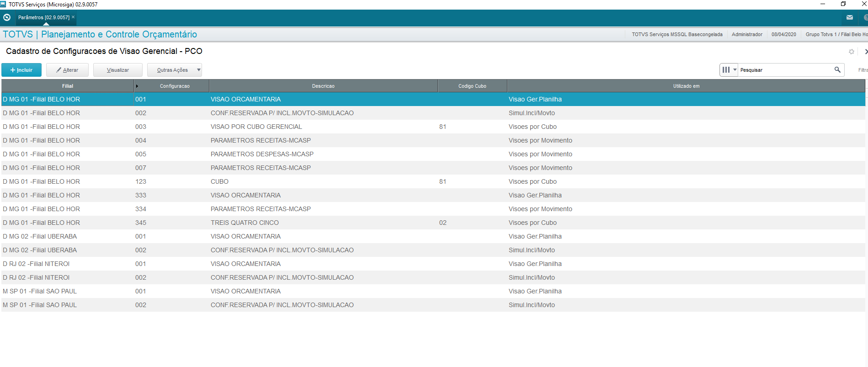Click Simul.Incl/Movto in Uberaba row
The image size is (868, 367).
coord(532,250)
